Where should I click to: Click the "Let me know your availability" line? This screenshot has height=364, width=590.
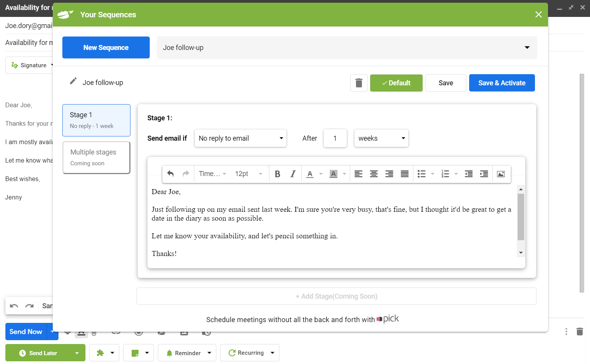tap(245, 236)
